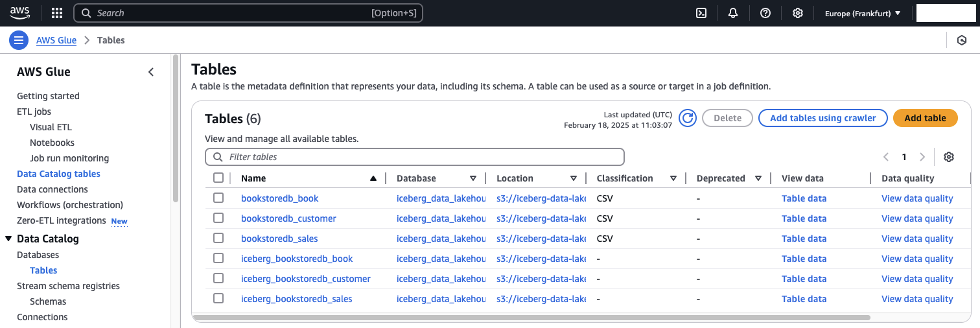View data quality for bookstoredb_book
The height and width of the screenshot is (328, 980).
point(917,198)
